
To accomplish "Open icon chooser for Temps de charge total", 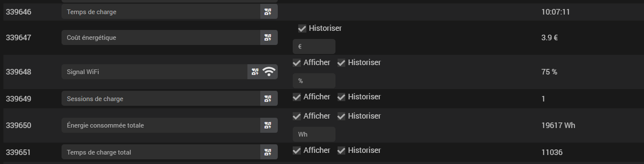I will point(268,152).
